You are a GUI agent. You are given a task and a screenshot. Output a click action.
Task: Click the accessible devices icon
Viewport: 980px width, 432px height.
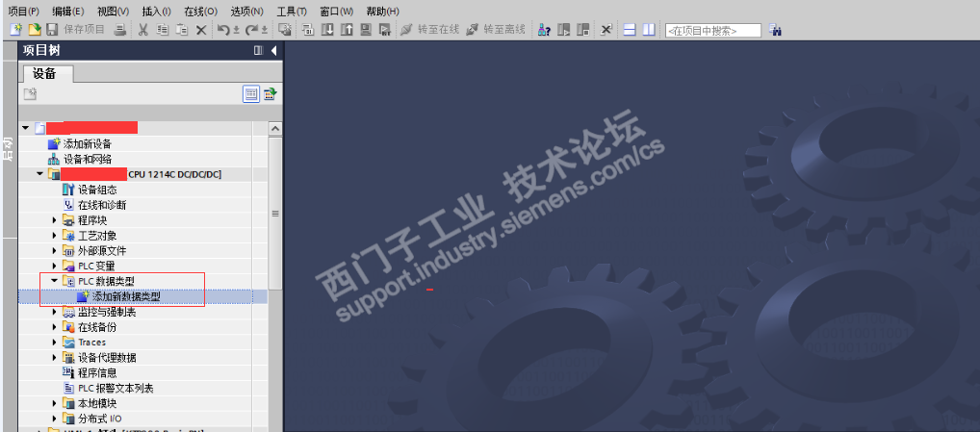544,29
